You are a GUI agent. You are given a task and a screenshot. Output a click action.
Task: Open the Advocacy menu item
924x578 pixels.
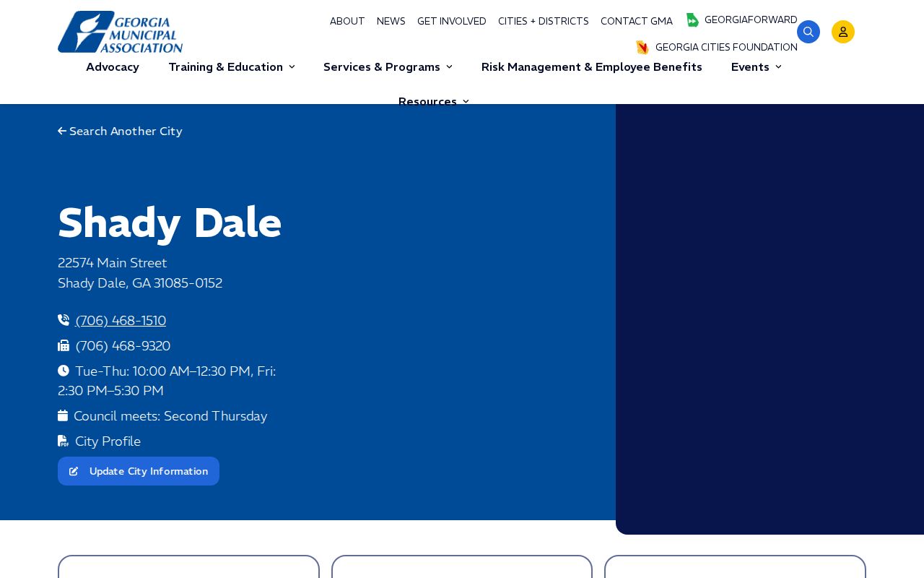coord(113,67)
